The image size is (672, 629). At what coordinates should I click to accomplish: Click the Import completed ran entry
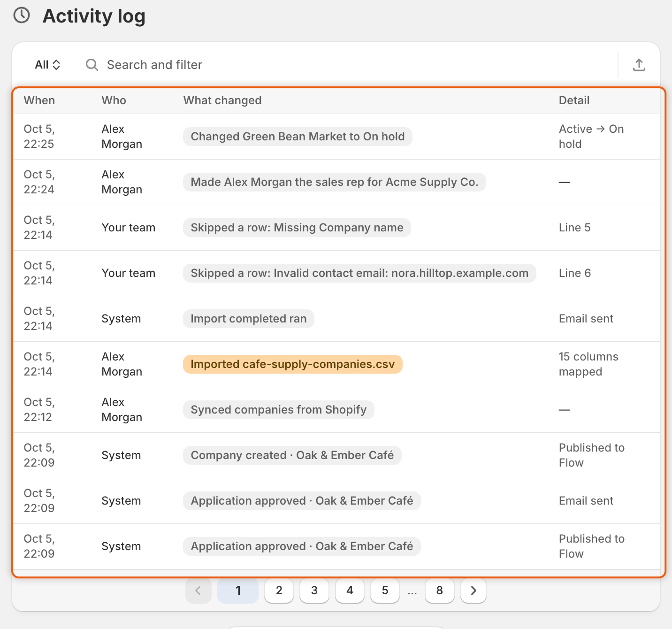point(248,319)
